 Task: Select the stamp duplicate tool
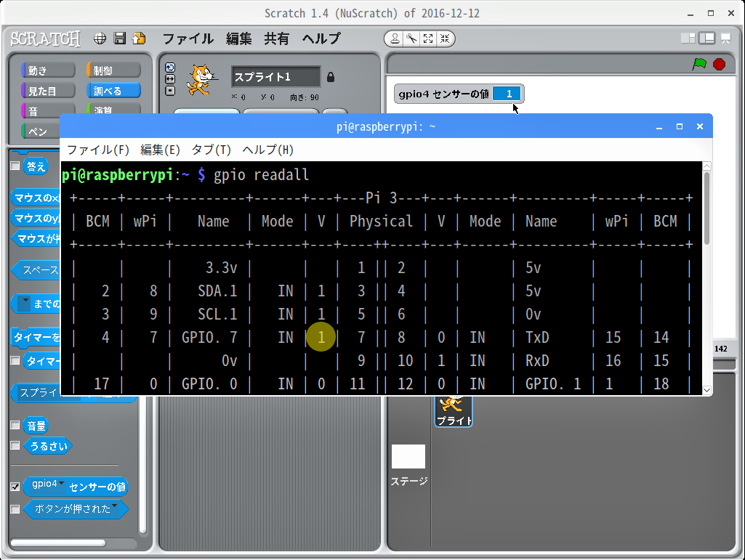click(395, 39)
